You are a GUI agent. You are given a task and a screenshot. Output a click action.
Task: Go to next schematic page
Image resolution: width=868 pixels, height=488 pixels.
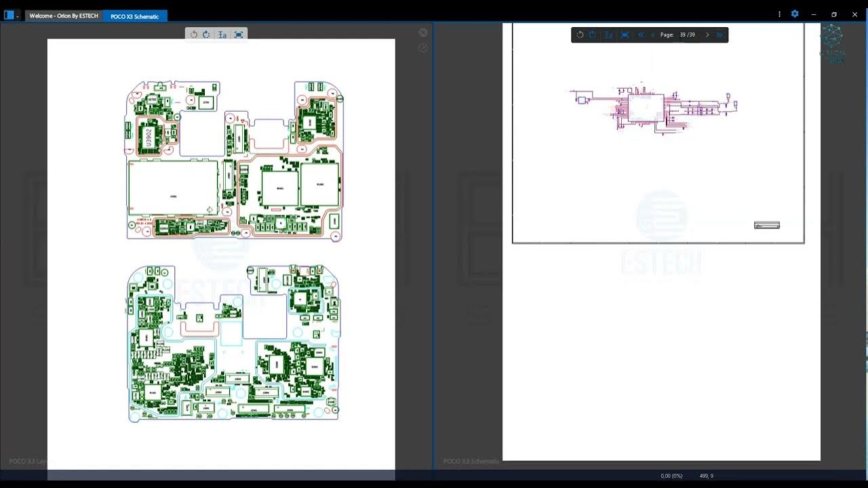[x=707, y=35]
